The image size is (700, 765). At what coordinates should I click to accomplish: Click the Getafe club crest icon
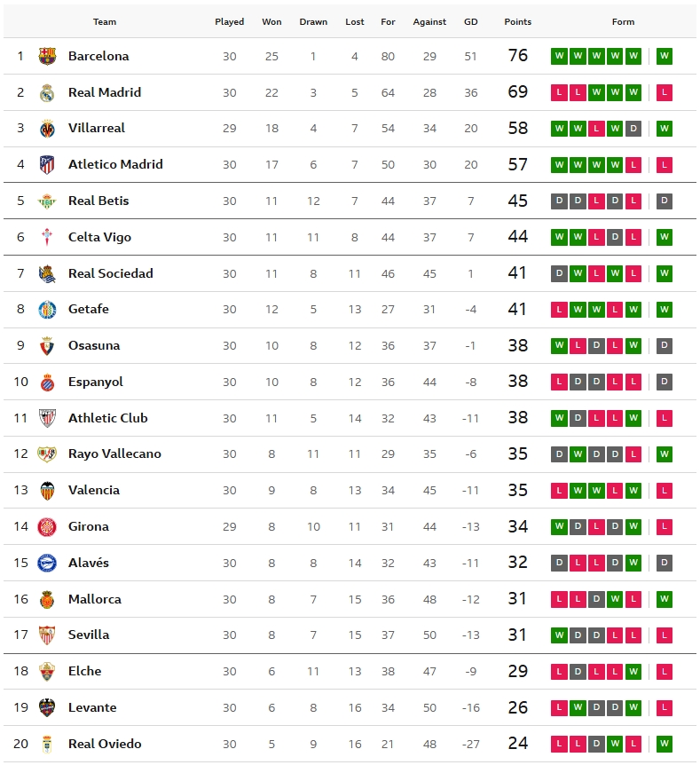[x=47, y=310]
